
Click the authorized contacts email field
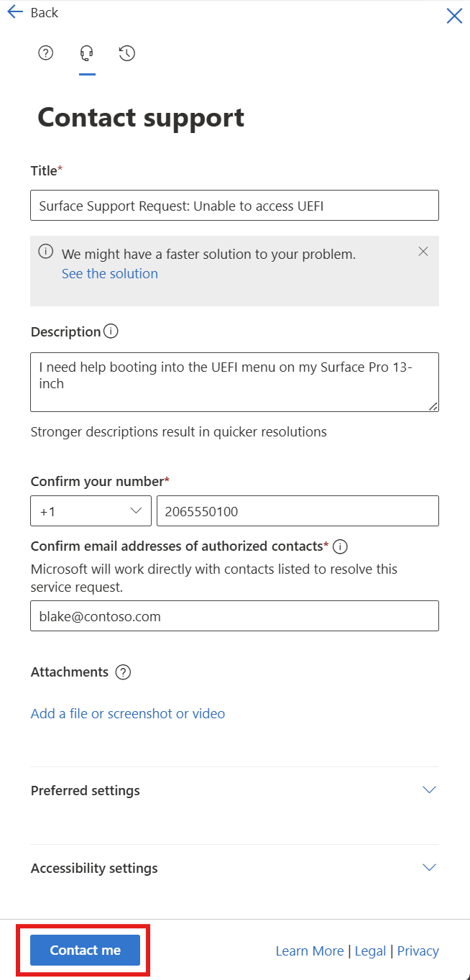click(x=234, y=615)
